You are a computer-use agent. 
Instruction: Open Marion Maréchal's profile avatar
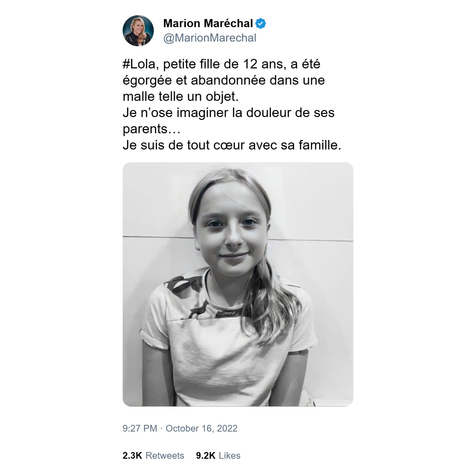(x=138, y=31)
